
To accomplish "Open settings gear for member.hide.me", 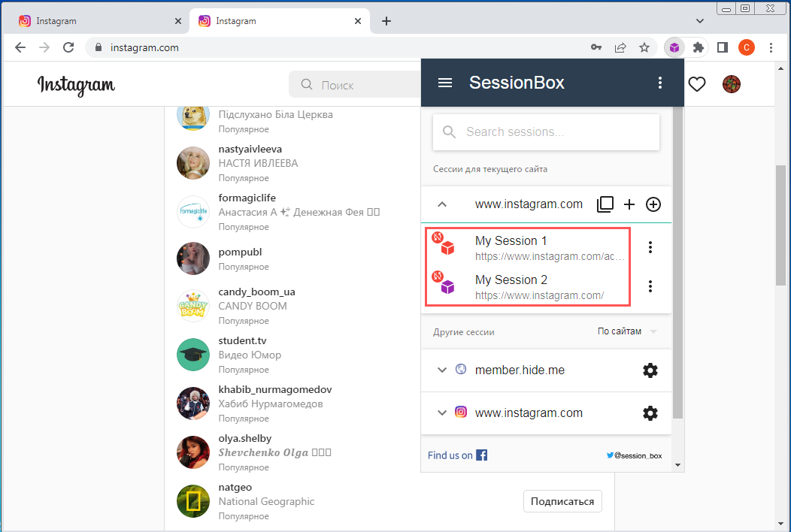I will tap(650, 370).
